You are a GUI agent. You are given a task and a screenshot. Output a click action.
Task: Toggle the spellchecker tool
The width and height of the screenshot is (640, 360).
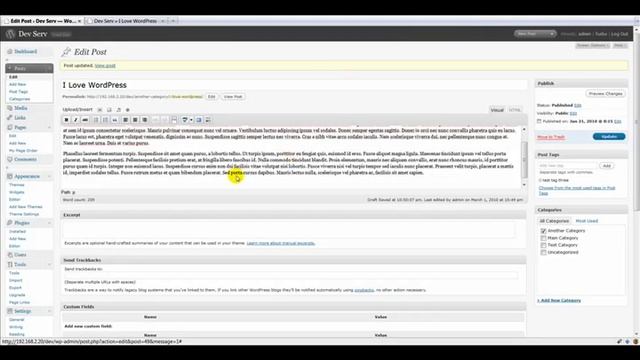pyautogui.click(x=184, y=120)
